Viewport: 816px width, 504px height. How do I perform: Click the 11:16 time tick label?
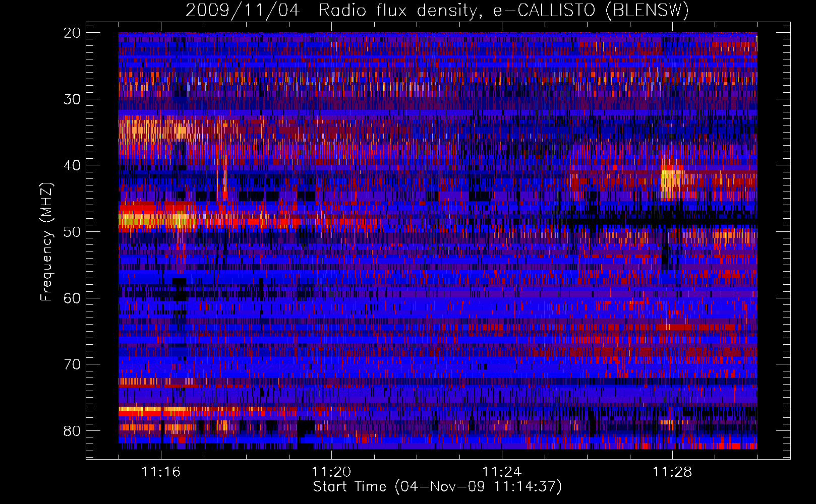(161, 472)
